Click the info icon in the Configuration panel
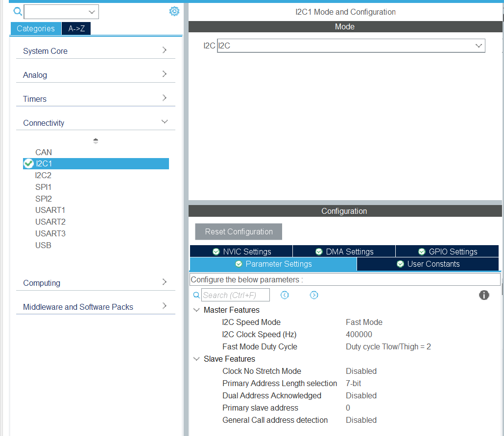The width and height of the screenshot is (504, 436). click(x=484, y=295)
